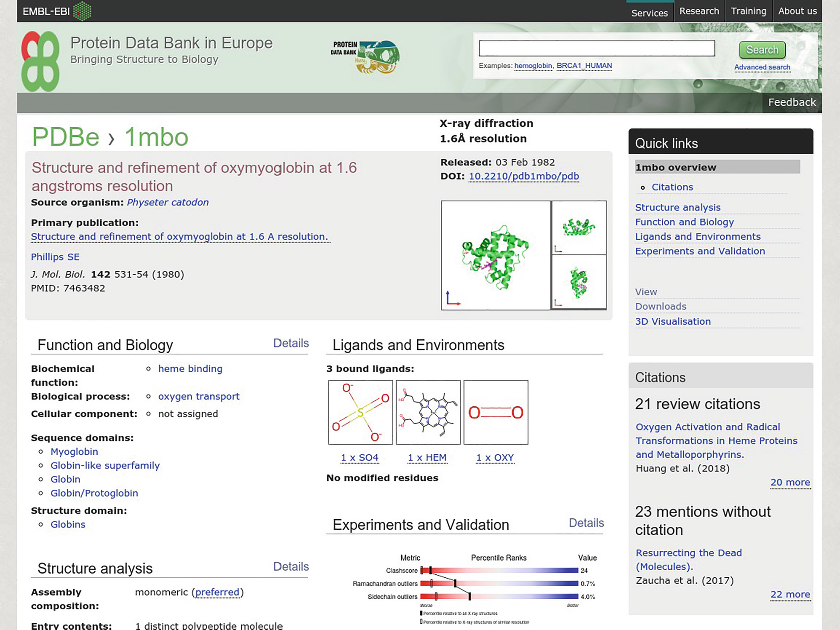
Task: Open the DOI 10.2210/pdb1mbo/pdb link
Action: 523,176
